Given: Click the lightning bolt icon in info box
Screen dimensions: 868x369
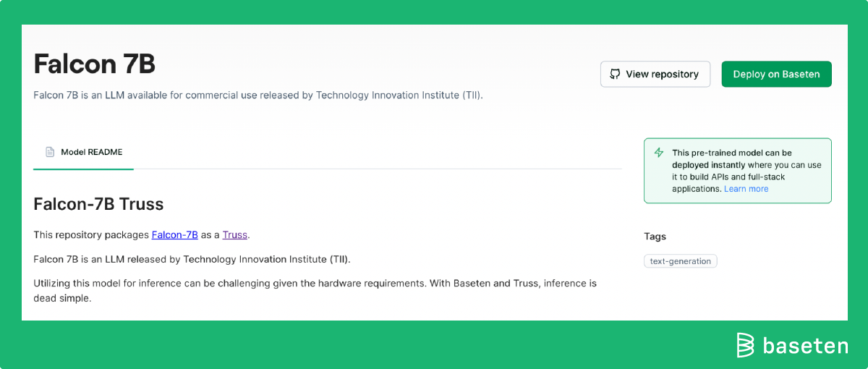Looking at the screenshot, I should point(659,153).
